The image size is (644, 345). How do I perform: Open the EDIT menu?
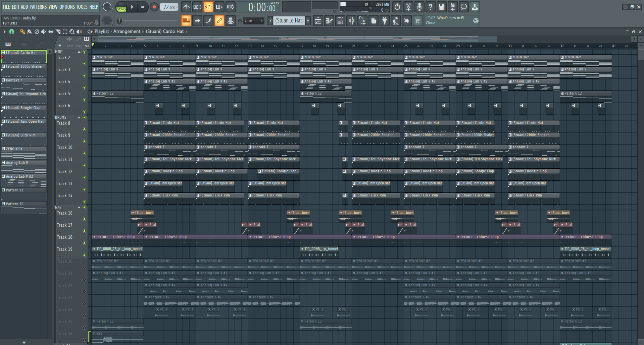(15, 7)
